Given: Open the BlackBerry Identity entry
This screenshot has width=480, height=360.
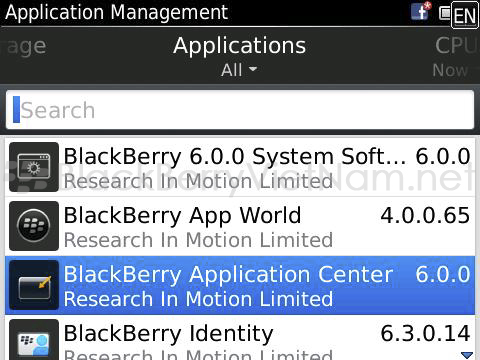Looking at the screenshot, I should pos(240,338).
